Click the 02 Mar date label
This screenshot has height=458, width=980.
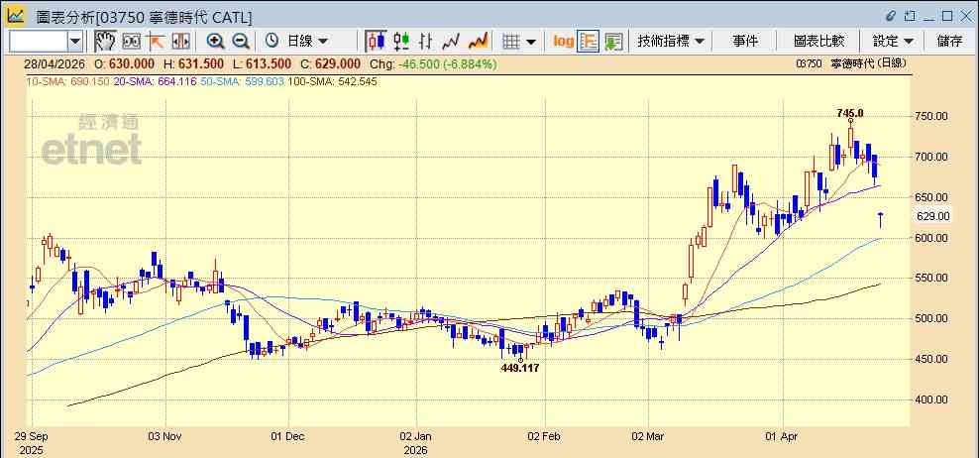coord(649,435)
